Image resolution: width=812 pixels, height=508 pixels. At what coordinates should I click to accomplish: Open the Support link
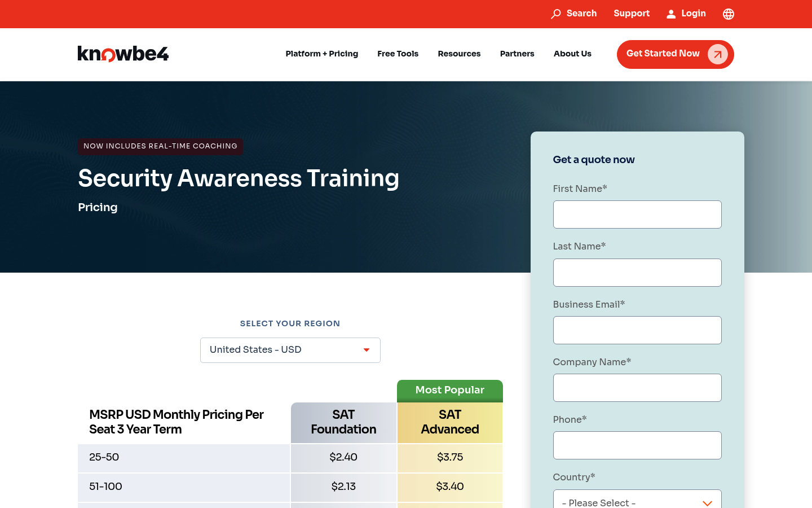pyautogui.click(x=632, y=14)
